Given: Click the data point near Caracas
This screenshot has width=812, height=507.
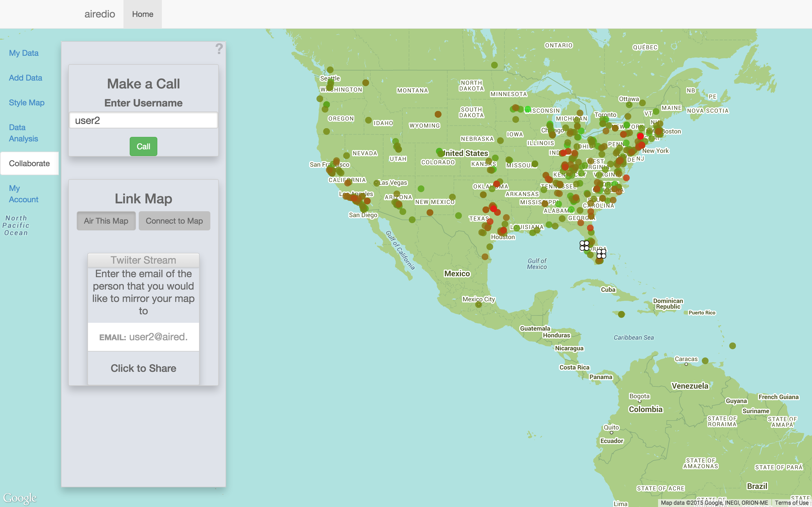Looking at the screenshot, I should tap(705, 361).
